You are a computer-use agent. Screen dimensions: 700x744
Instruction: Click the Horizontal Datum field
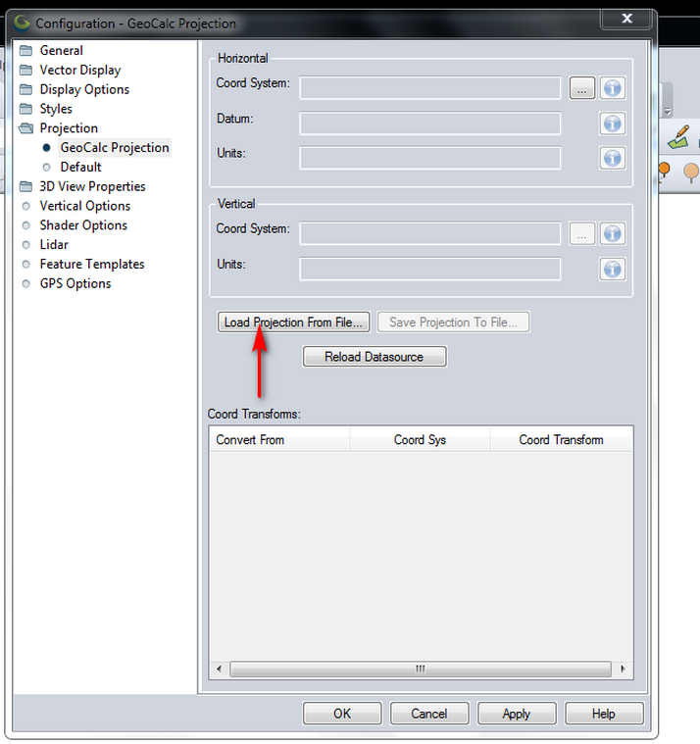pos(430,124)
